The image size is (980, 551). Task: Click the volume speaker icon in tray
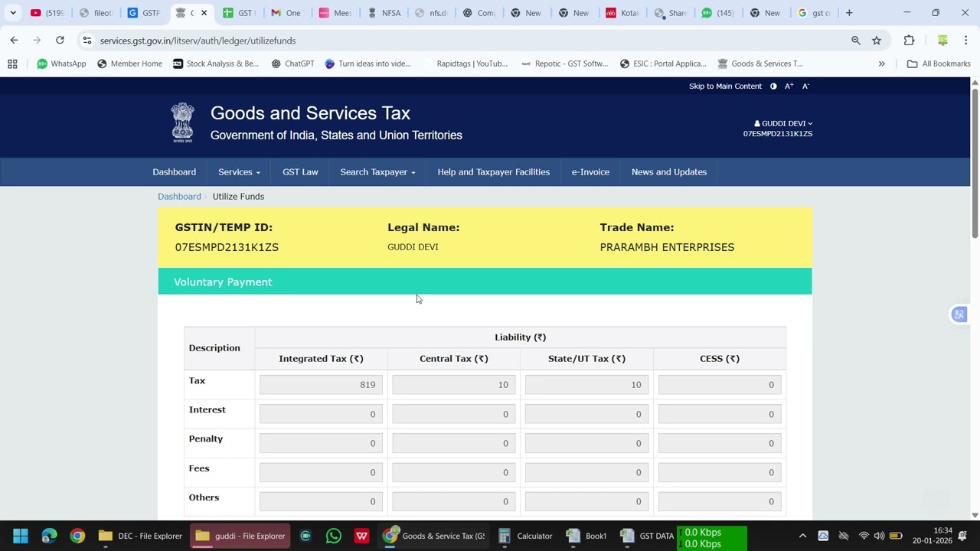879,536
